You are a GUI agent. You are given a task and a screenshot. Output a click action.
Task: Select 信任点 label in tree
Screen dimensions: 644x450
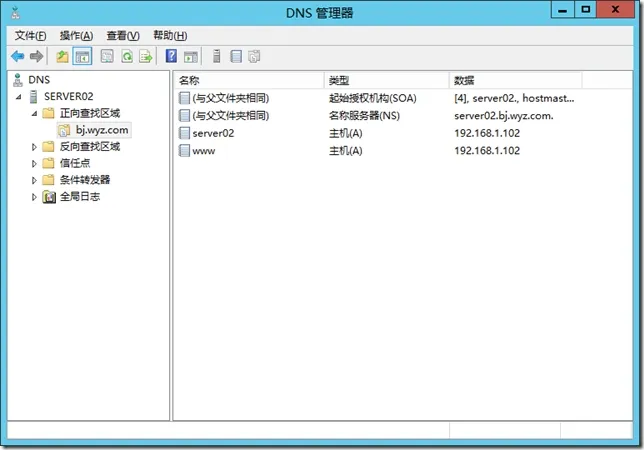pos(75,163)
